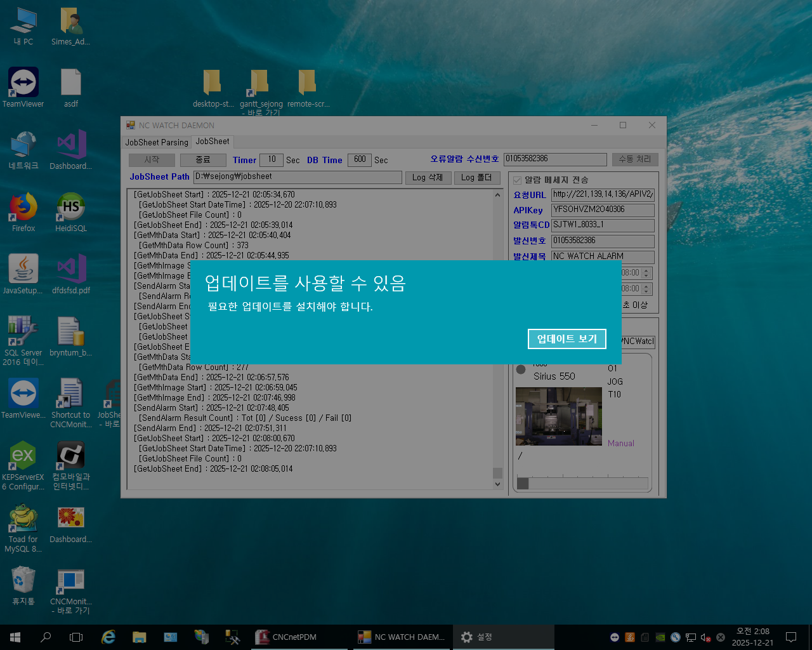Select the JobSheet tab
The image size is (812, 650).
[213, 142]
